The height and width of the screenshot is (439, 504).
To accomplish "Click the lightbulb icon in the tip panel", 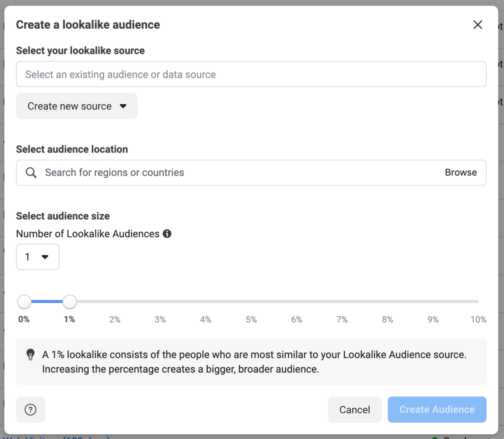I will click(x=30, y=354).
